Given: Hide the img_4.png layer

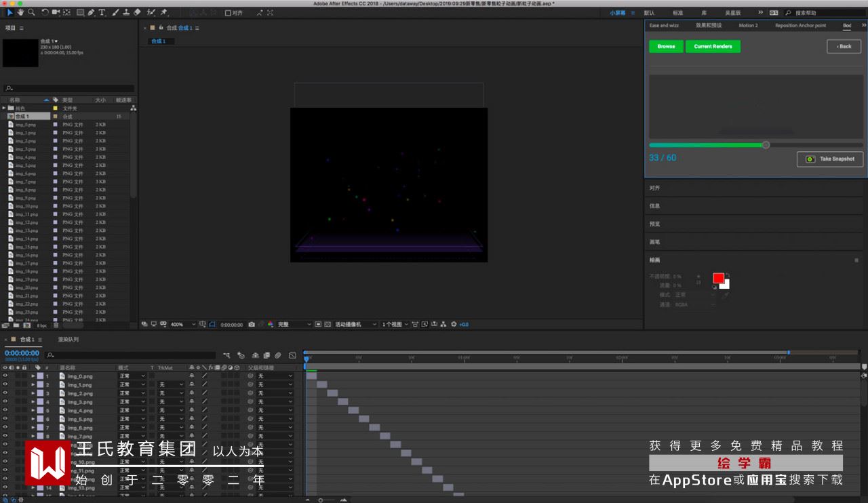Looking at the screenshot, I should pos(5,410).
